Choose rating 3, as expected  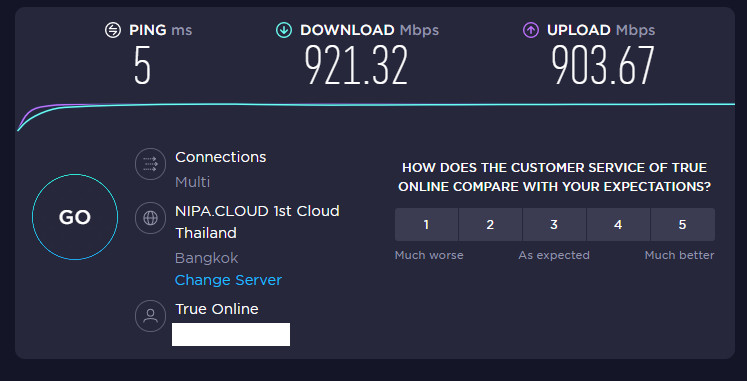point(554,224)
